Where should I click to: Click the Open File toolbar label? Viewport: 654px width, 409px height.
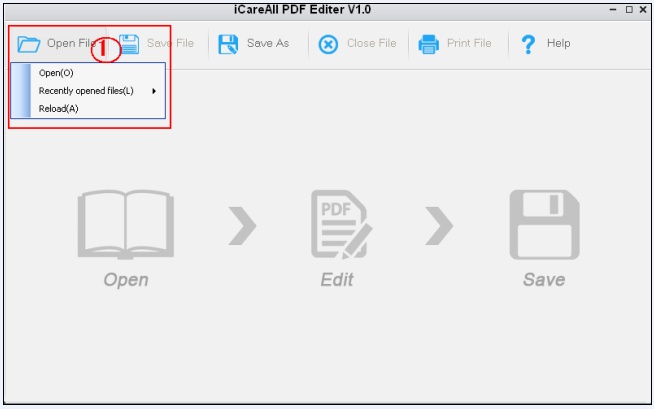pos(71,43)
